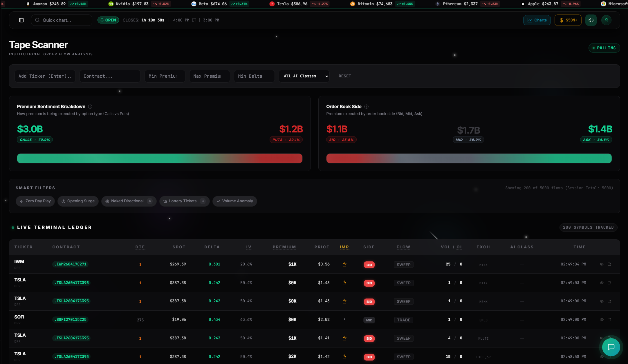628x364 pixels.
Task: Sort by VOL / OI column header
Action: pos(451,247)
